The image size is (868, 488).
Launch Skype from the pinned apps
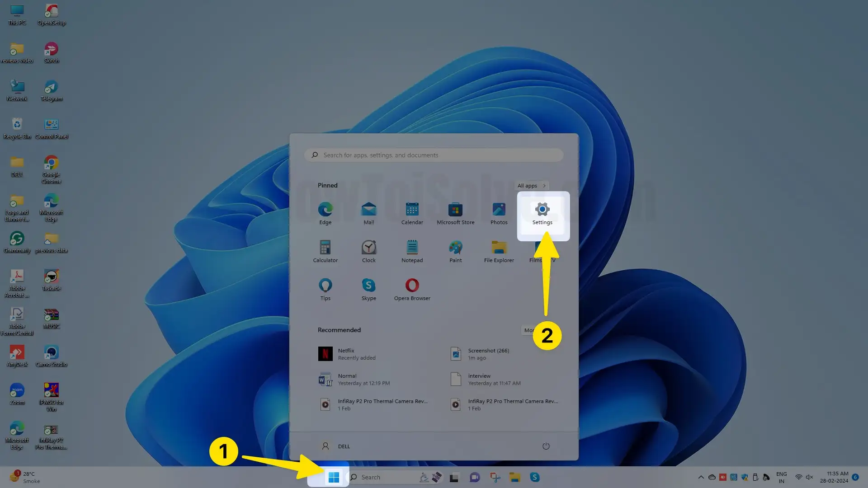click(x=369, y=290)
